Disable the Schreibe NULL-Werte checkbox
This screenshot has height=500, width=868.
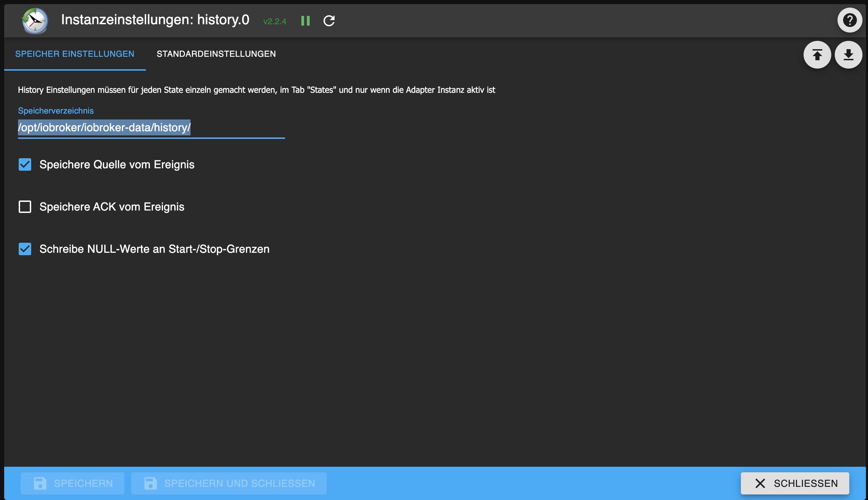(x=25, y=249)
